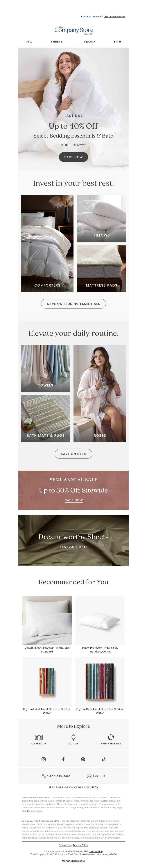
Task: Open the Bath navigation item
Action: coord(117,42)
